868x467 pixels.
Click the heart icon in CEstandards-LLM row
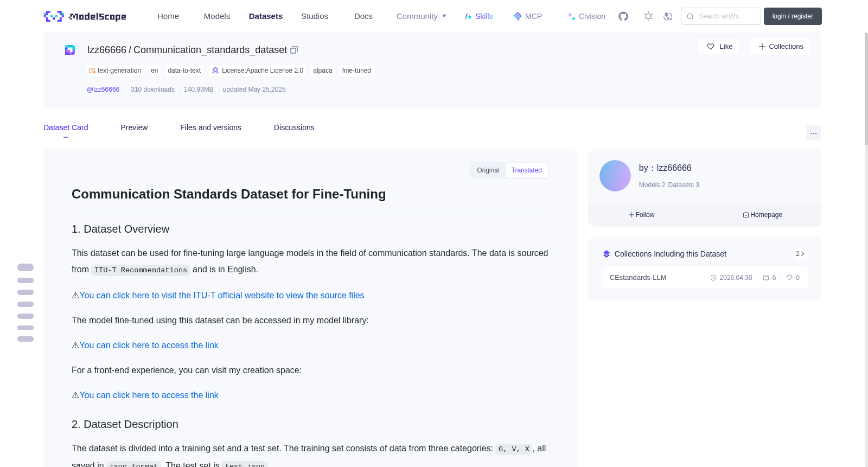[789, 278]
